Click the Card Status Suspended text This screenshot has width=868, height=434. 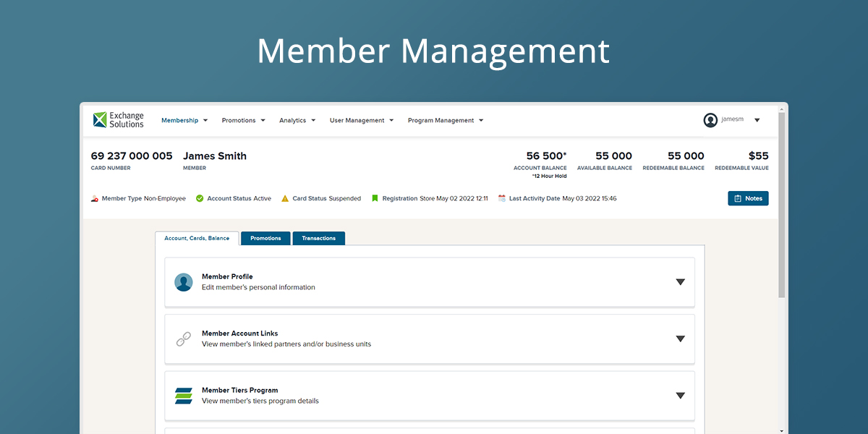tap(327, 198)
